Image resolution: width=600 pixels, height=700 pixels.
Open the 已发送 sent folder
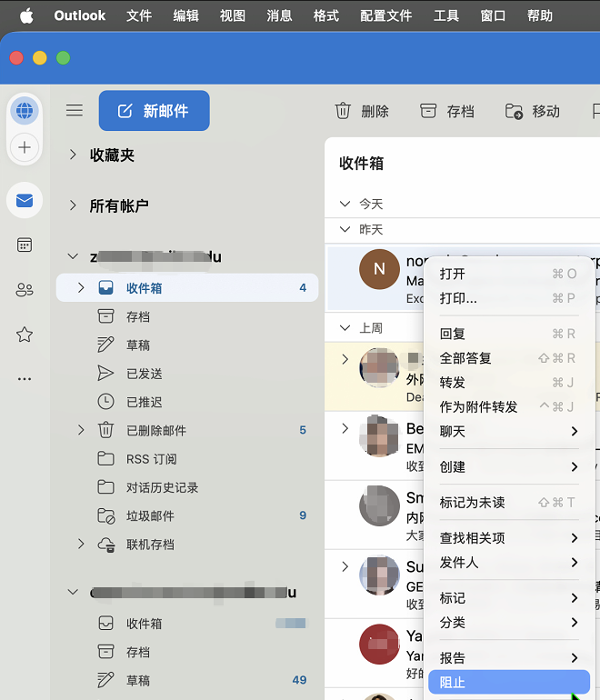point(144,374)
